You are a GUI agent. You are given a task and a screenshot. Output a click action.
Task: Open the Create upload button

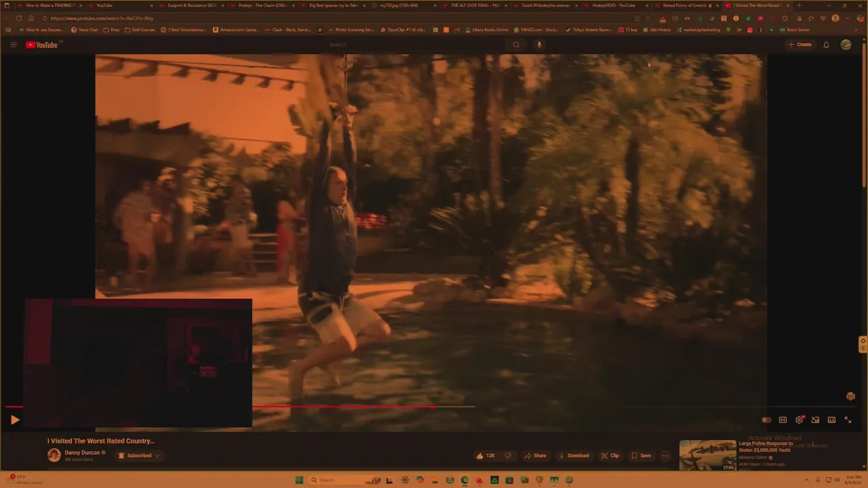click(800, 45)
